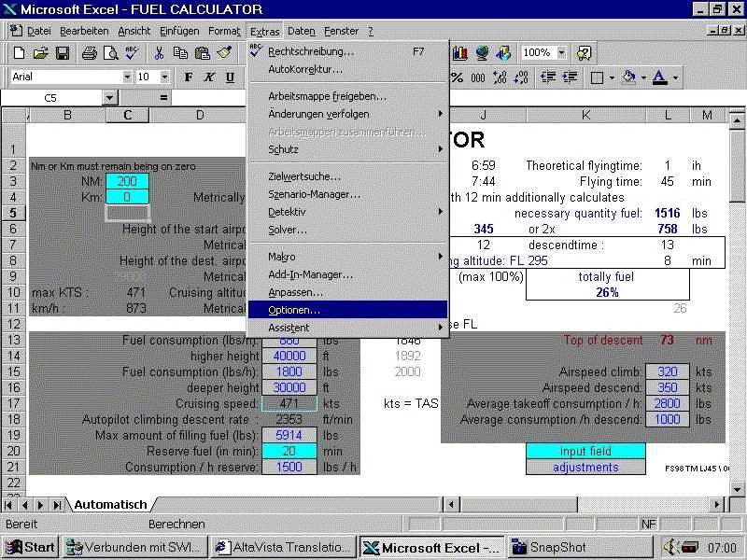747x560 pixels.
Task: Click the vertical scrollbar down arrow
Action: click(737, 489)
